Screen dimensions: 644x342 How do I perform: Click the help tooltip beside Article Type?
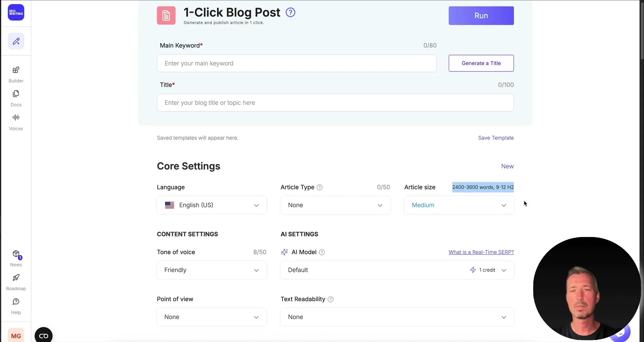point(320,187)
